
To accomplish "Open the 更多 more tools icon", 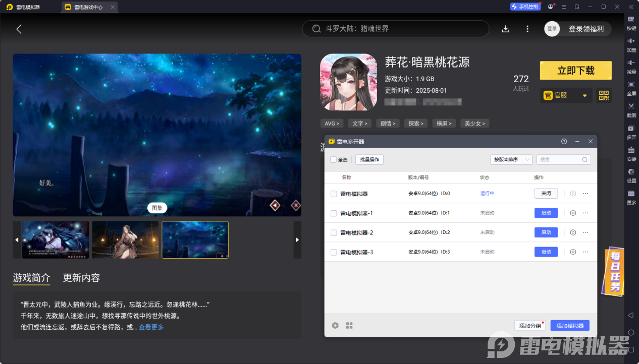I will tap(631, 194).
